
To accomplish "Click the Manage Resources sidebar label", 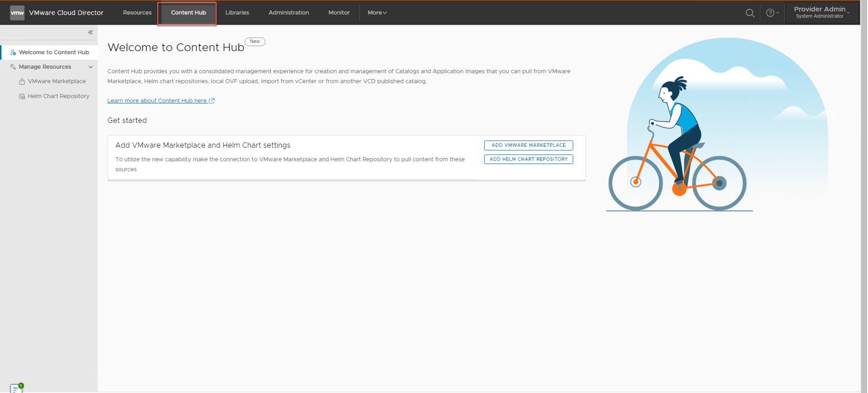I will (x=45, y=67).
